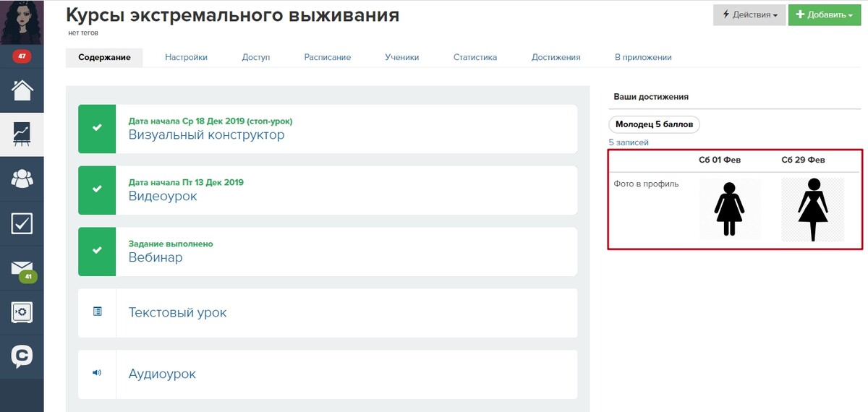
Task: Open the home icon in sidebar
Action: pos(22,90)
